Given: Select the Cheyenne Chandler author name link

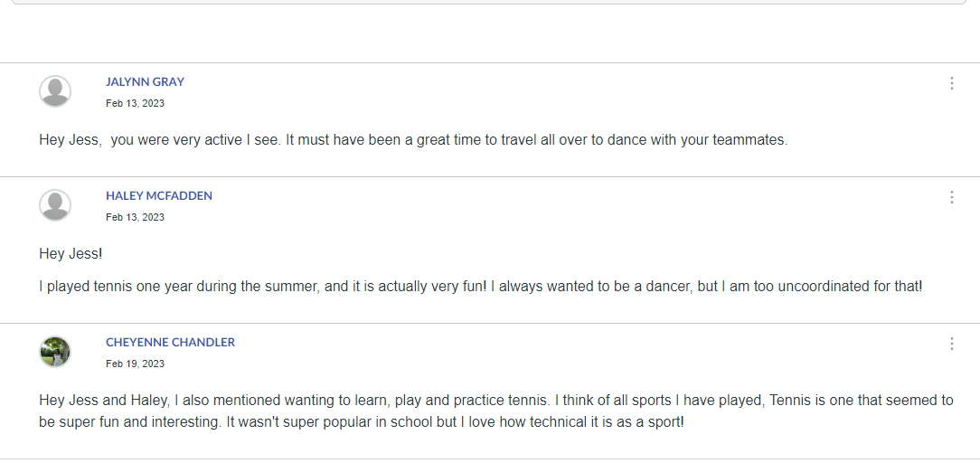Looking at the screenshot, I should point(170,342).
